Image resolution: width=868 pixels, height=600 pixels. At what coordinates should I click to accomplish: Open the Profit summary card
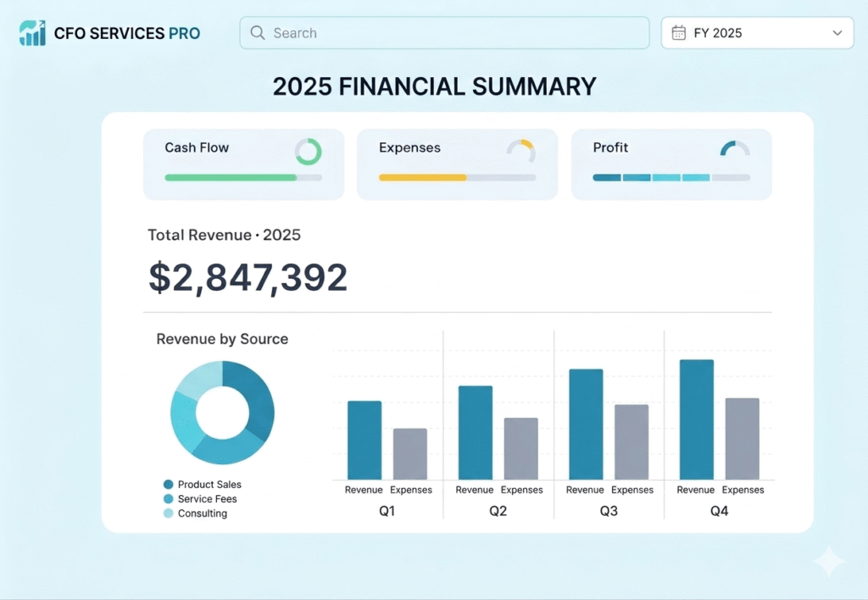671,164
